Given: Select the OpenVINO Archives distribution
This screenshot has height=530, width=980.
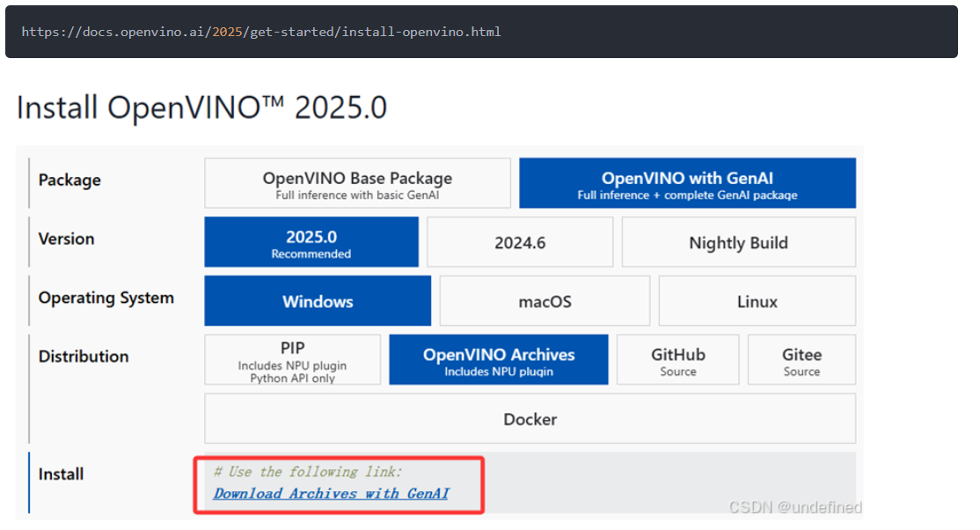Looking at the screenshot, I should [498, 359].
